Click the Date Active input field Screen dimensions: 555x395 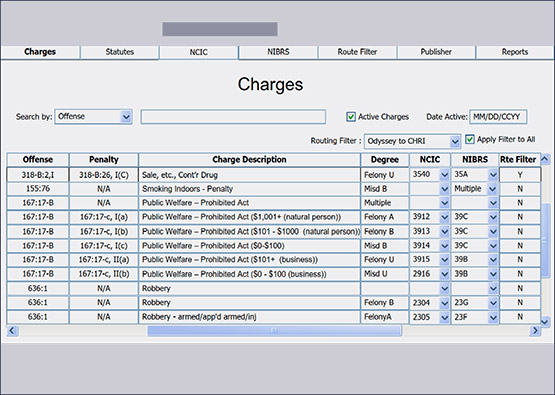(x=498, y=117)
